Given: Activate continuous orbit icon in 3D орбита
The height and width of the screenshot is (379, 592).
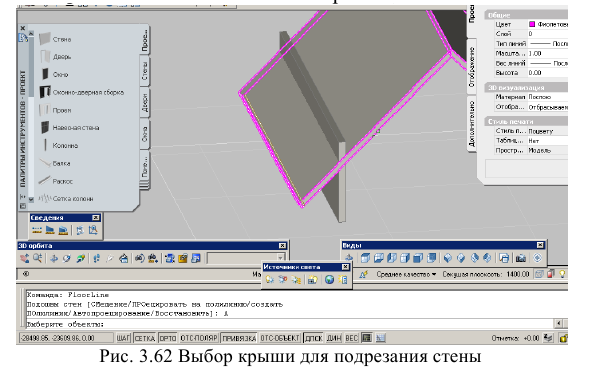Looking at the screenshot, I should click(x=80, y=259).
